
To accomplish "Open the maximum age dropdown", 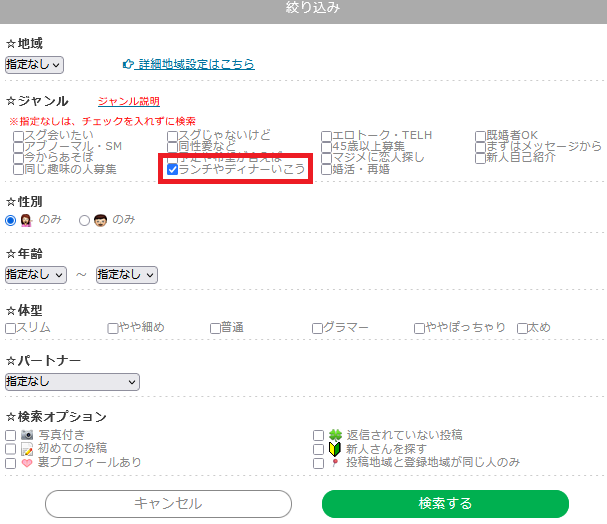I will point(127,274).
